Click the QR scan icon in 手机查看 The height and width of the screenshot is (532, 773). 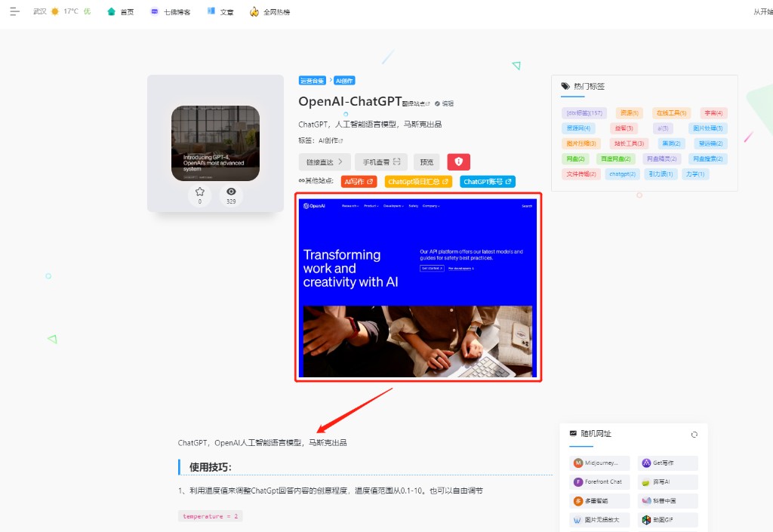(397, 161)
